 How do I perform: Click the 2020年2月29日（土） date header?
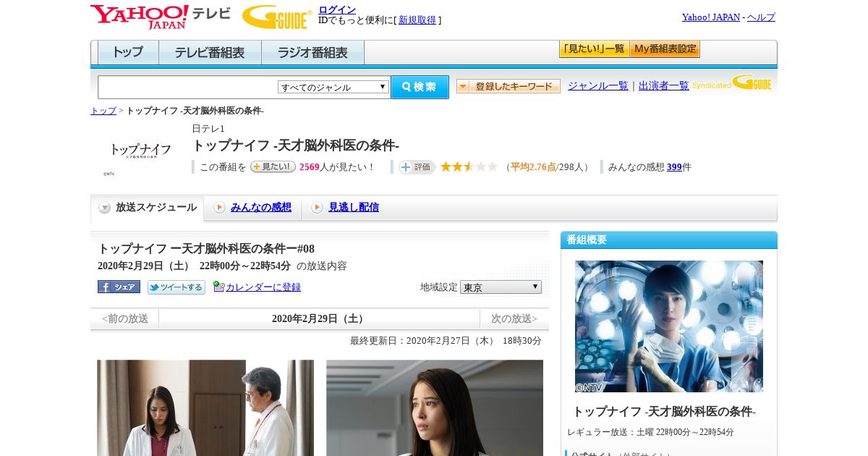[319, 318]
